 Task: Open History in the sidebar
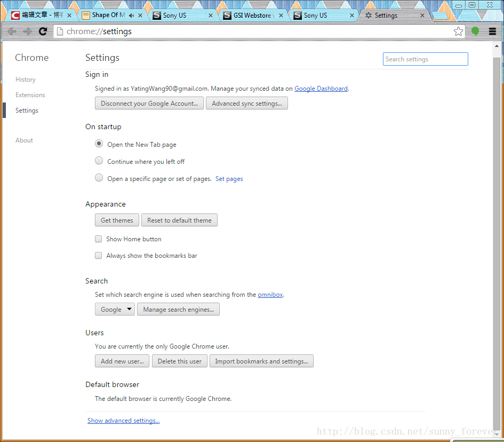coord(26,80)
